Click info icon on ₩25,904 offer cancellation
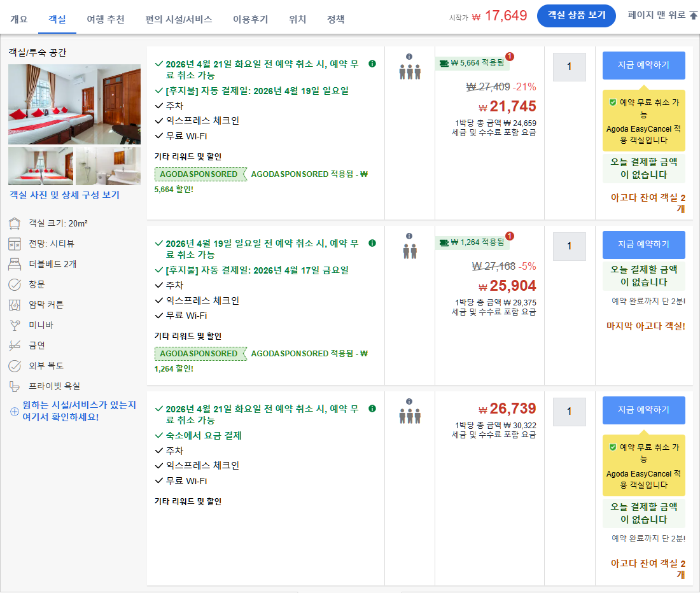The height and width of the screenshot is (593, 700). click(x=372, y=243)
